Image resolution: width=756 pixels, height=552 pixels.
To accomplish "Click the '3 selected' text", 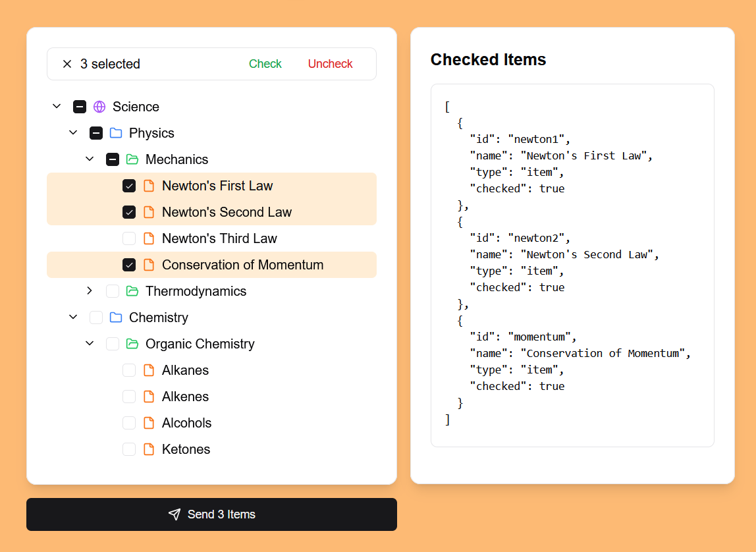I will point(110,64).
